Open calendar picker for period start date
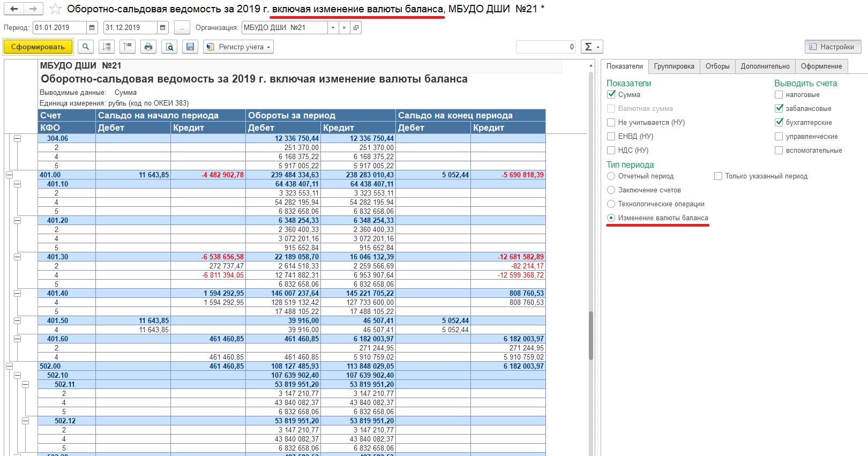Image resolution: width=868 pixels, height=456 pixels. coord(92,28)
